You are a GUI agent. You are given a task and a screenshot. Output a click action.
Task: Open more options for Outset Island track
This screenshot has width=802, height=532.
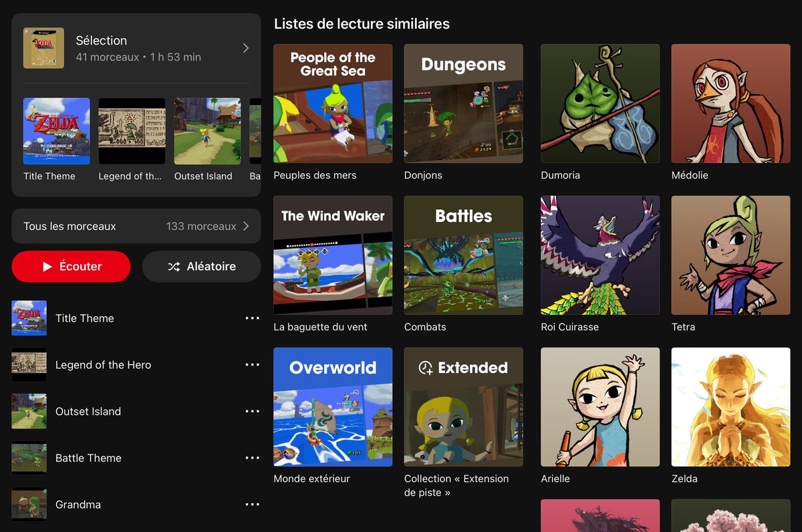[x=252, y=411]
